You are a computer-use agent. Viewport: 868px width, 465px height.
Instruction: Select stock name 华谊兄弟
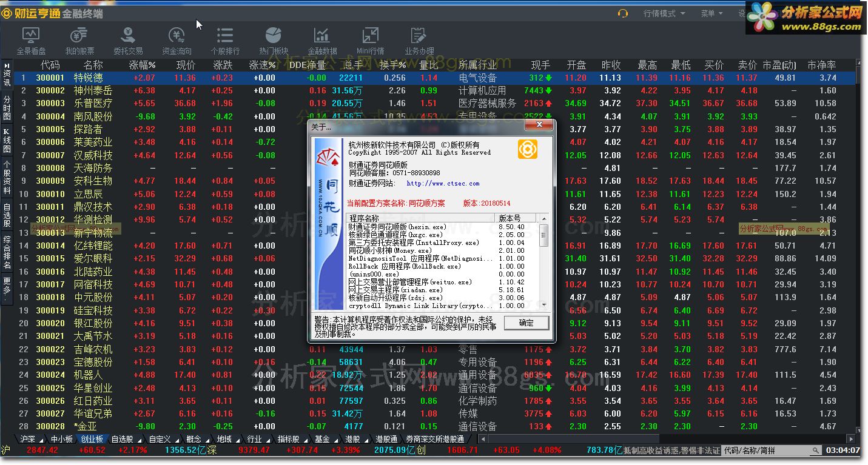pos(93,413)
